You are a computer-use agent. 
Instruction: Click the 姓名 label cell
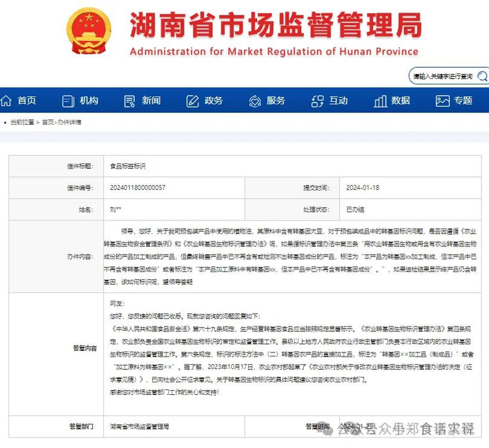[x=56, y=209]
